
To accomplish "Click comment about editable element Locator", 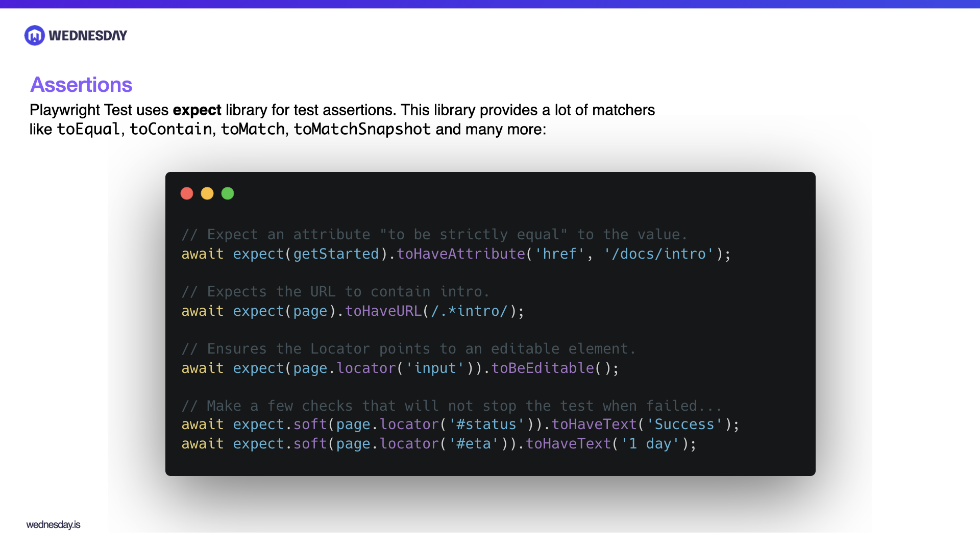I will pyautogui.click(x=409, y=348).
